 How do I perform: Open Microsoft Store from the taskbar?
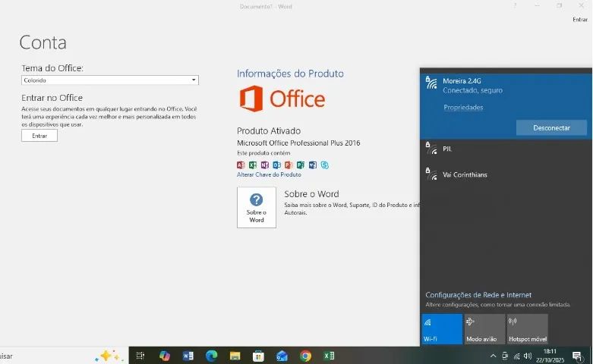point(258,356)
